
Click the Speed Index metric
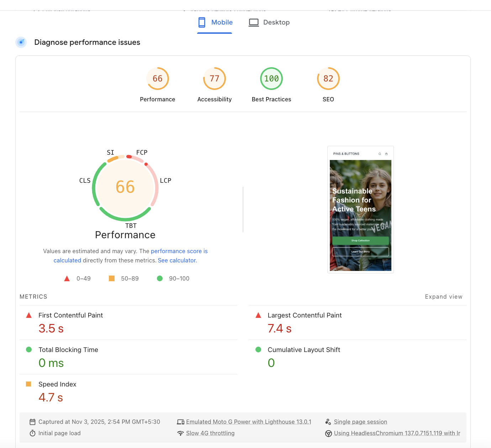(x=57, y=384)
